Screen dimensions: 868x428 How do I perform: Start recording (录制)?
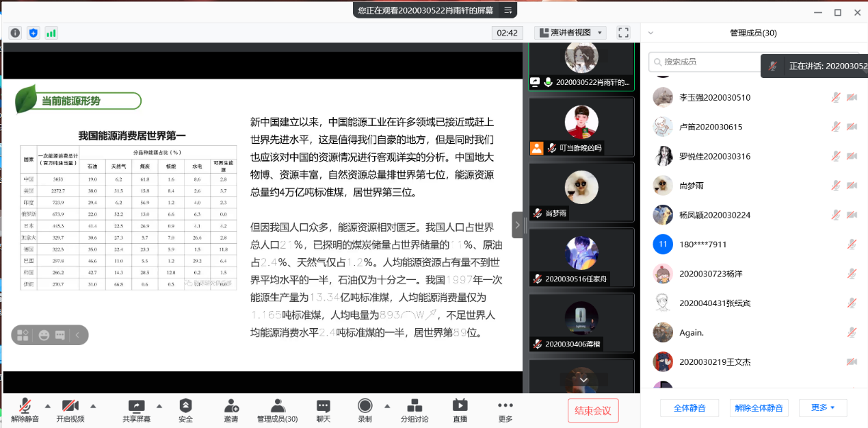365,410
